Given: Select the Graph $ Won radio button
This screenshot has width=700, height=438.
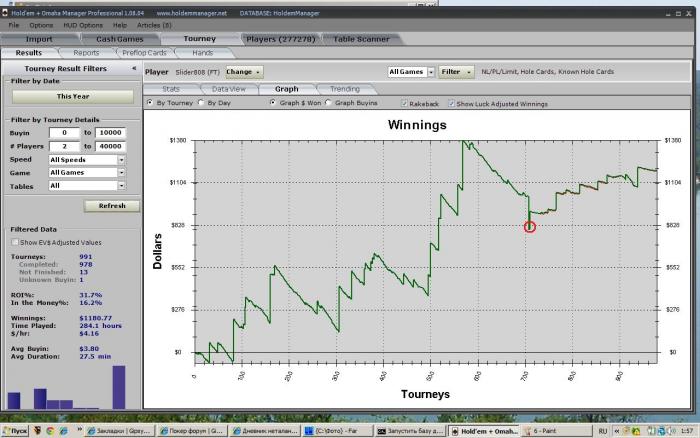Looking at the screenshot, I should (272, 103).
